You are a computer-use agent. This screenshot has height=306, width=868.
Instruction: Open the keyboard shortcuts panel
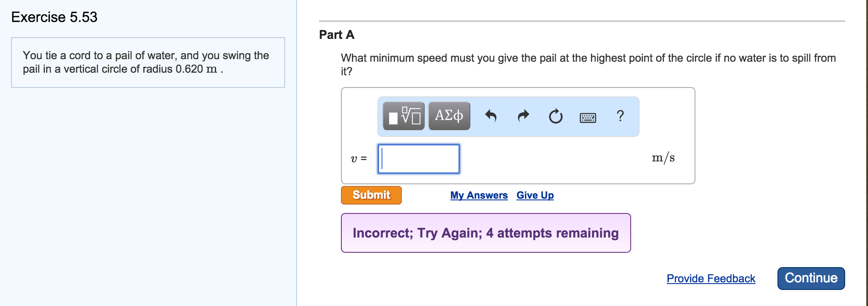pos(588,117)
